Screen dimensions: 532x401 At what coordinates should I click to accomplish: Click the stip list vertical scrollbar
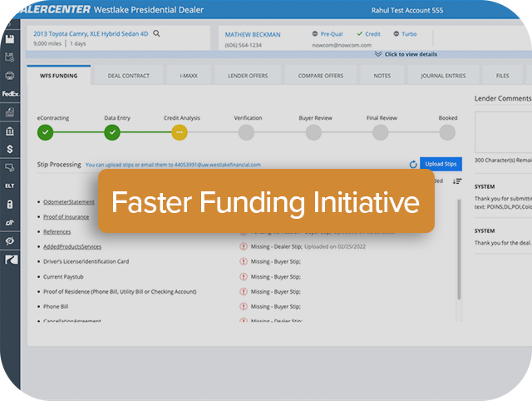point(459,249)
